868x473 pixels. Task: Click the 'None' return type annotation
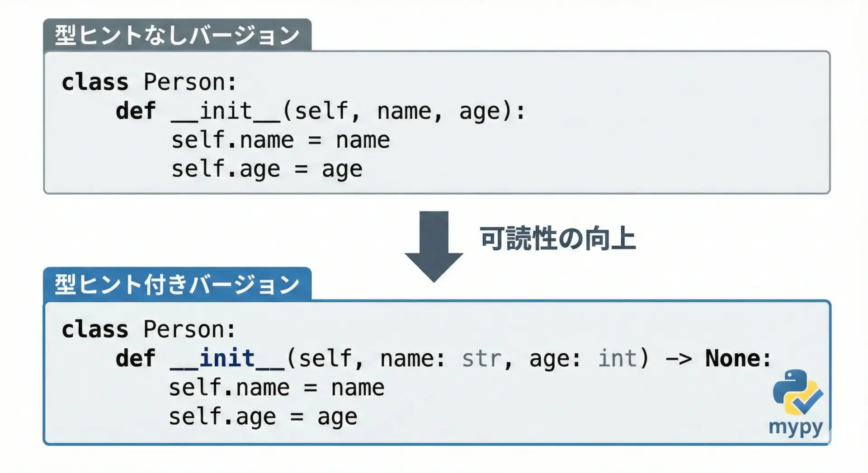pos(733,359)
